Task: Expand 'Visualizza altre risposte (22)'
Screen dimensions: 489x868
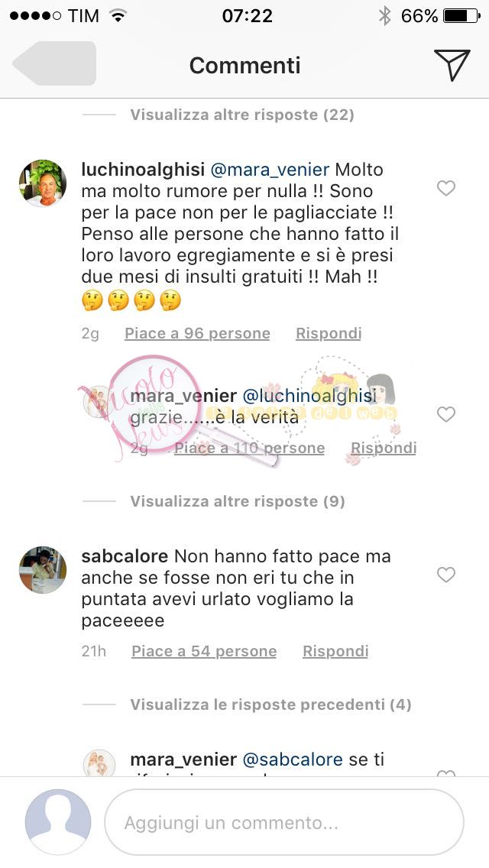Action: point(242,115)
